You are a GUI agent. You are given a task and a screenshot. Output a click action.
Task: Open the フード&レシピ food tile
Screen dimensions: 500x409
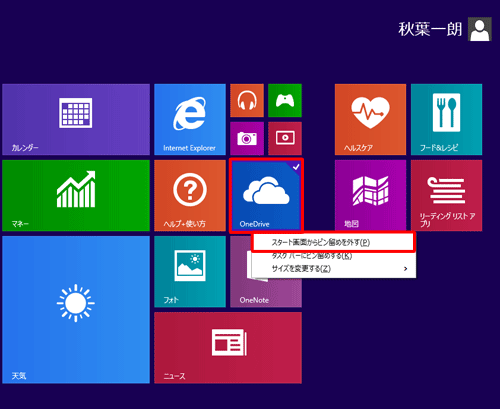[446, 120]
